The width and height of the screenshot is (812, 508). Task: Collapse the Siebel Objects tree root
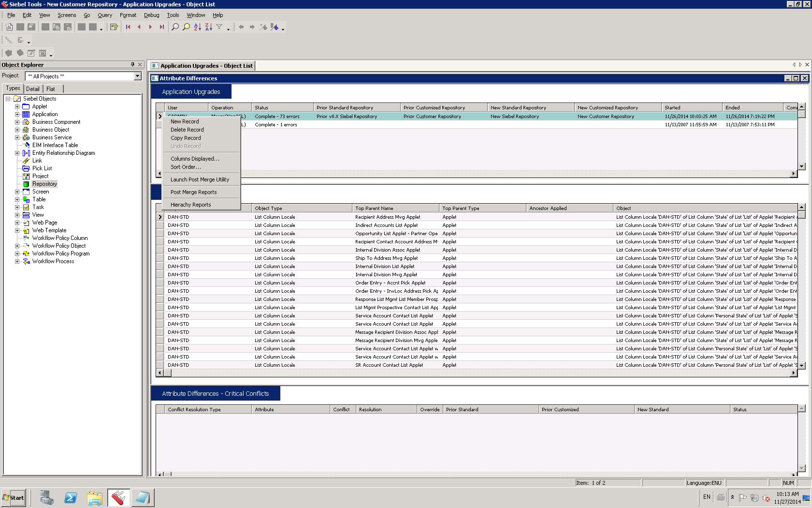click(x=8, y=99)
